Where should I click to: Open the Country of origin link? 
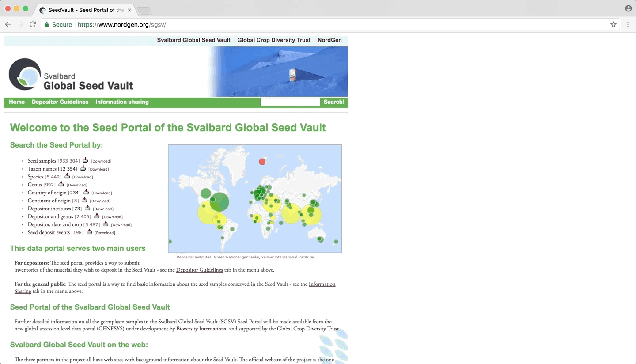click(47, 193)
